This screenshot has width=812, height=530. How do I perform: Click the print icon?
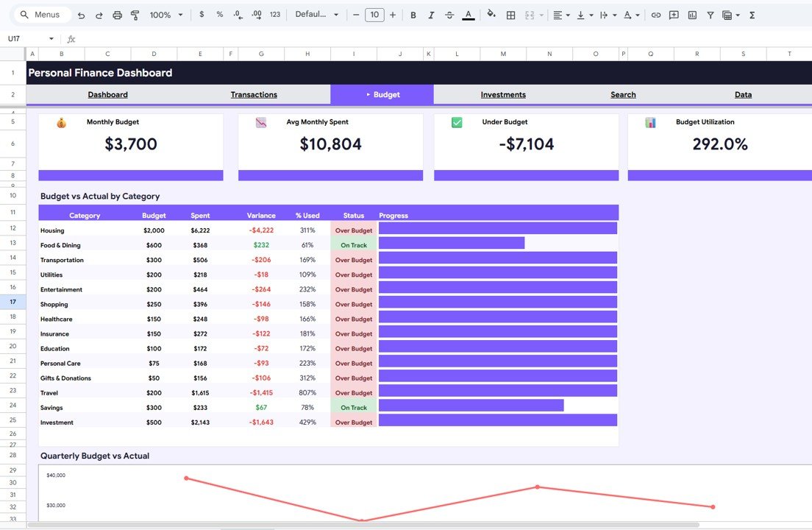(x=117, y=15)
